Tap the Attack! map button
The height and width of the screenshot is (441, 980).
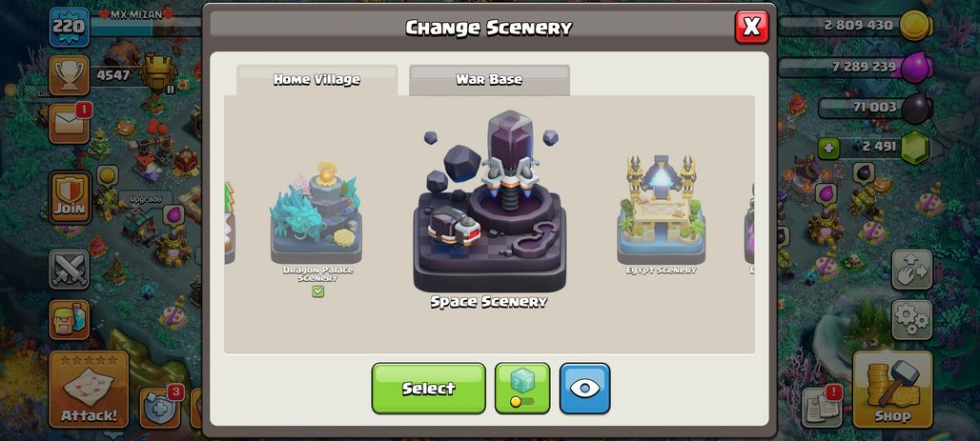[x=89, y=390]
